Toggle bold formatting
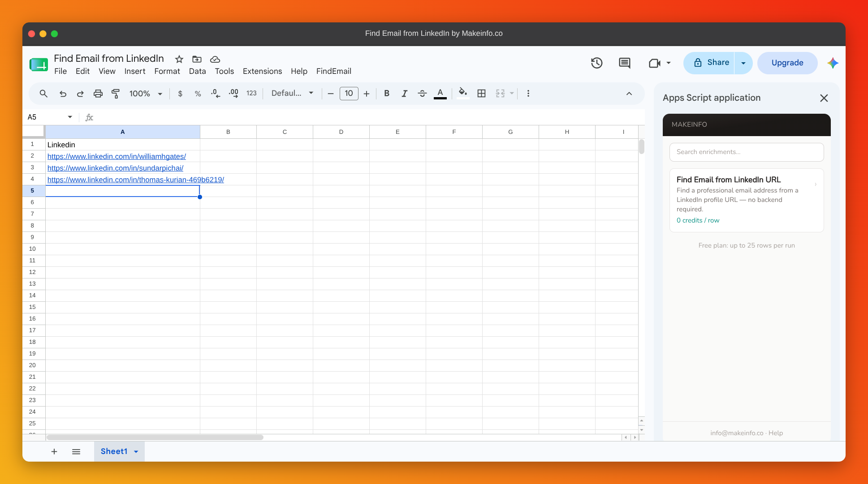Screen dimensions: 868x484 point(387,94)
